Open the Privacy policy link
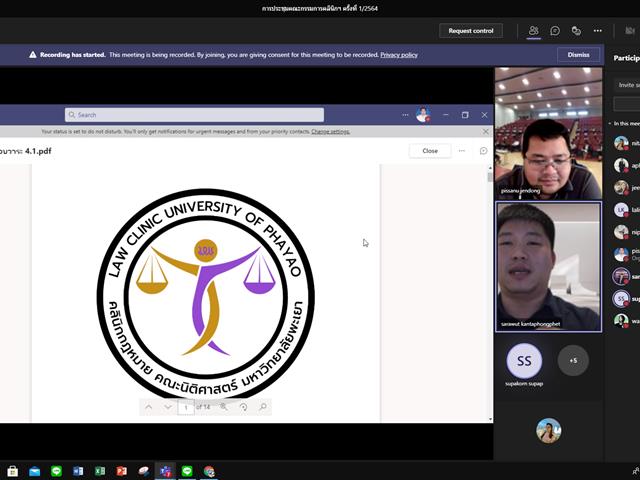Screen dimensions: 640x480 pyautogui.click(x=399, y=55)
